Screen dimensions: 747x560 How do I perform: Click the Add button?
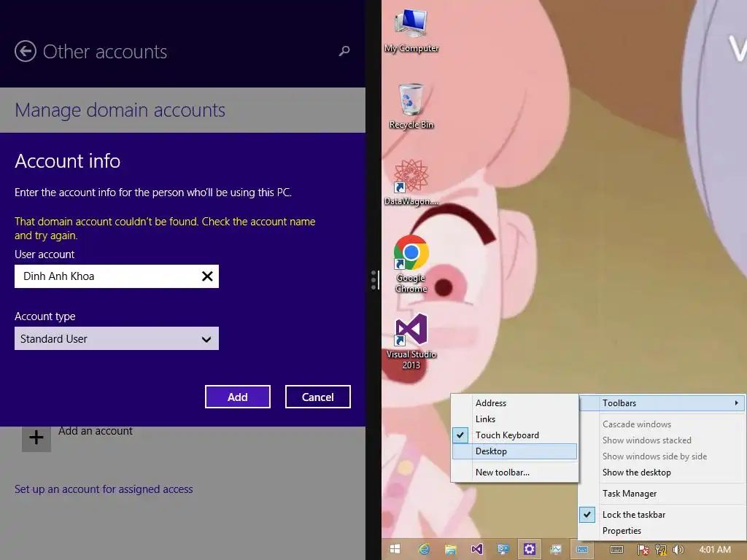[238, 397]
